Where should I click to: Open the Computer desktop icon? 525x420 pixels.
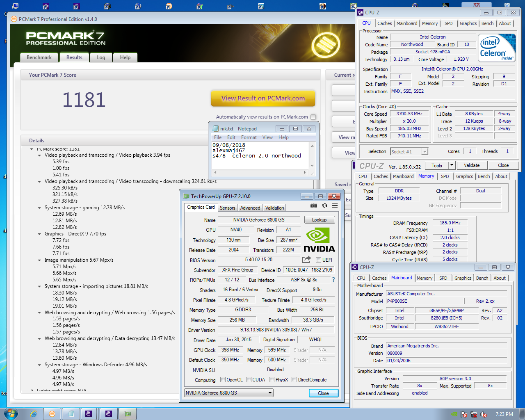(15, 6)
